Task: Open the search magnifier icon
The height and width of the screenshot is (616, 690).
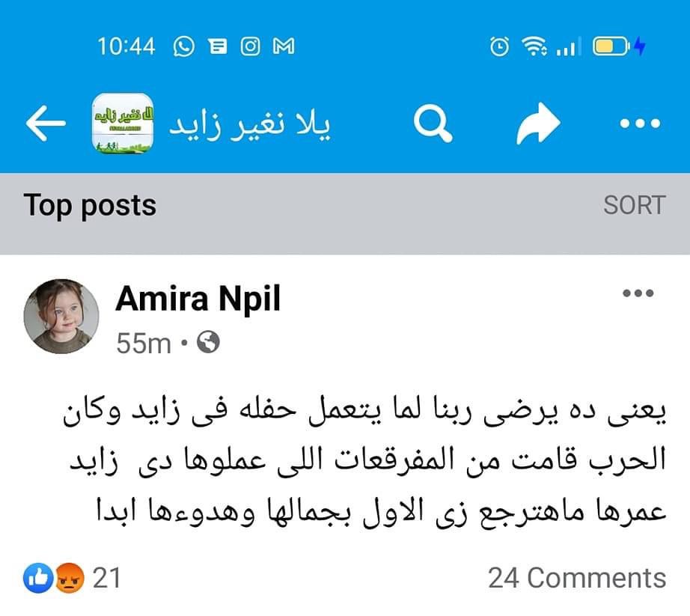Action: pyautogui.click(x=433, y=124)
